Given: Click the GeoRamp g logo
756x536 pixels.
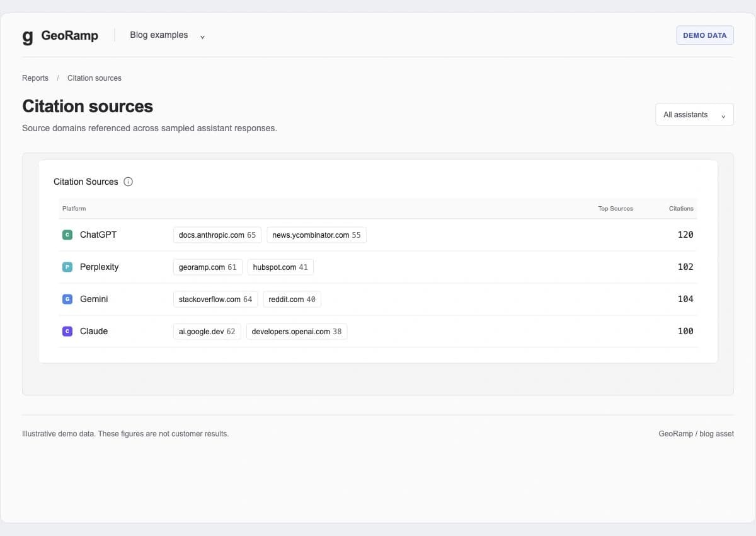Looking at the screenshot, I should [x=28, y=36].
